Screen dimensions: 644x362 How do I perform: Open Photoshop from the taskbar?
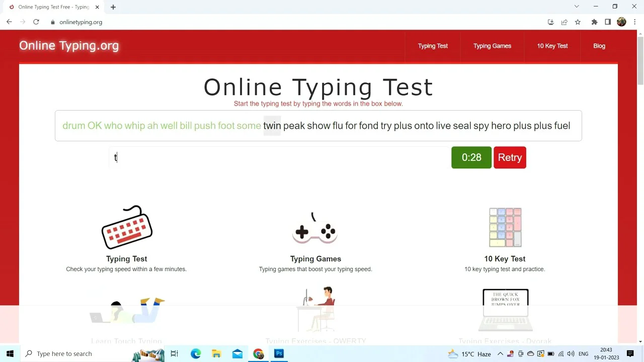pyautogui.click(x=279, y=353)
